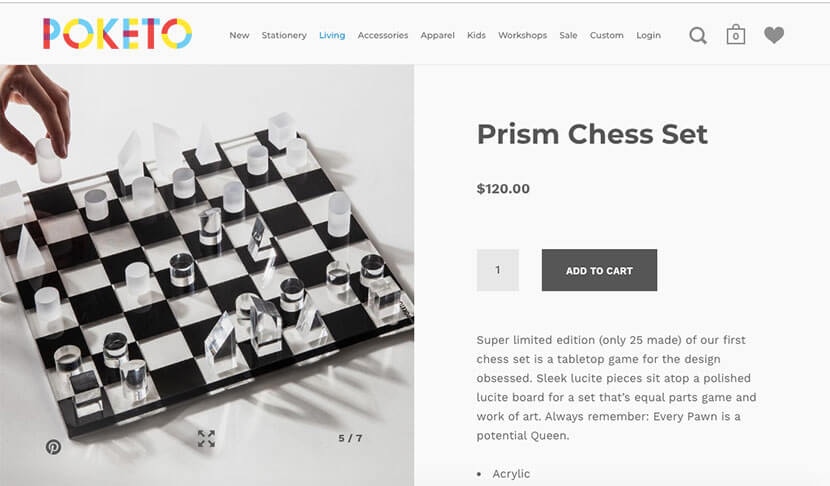Share product via Pinterest icon
Screen dimensions: 830x486
coord(53,447)
